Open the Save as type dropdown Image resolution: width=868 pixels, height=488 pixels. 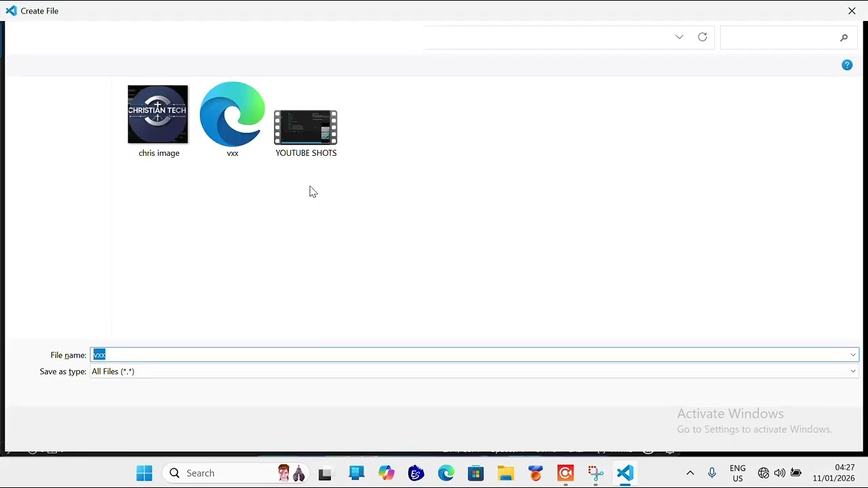coord(475,371)
